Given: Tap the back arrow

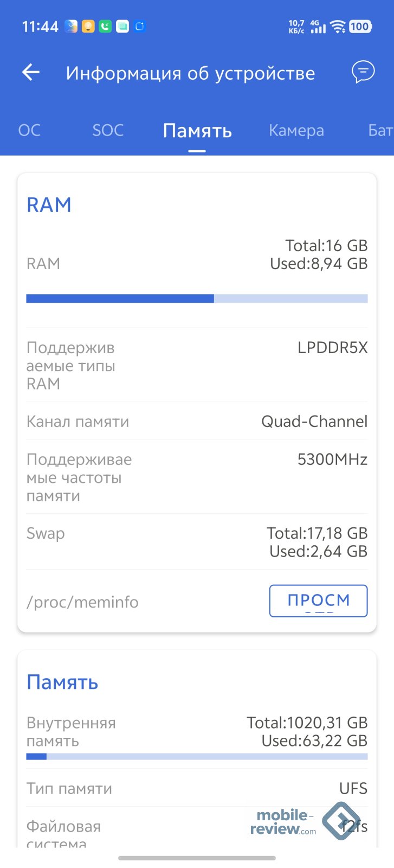Looking at the screenshot, I should point(31,72).
